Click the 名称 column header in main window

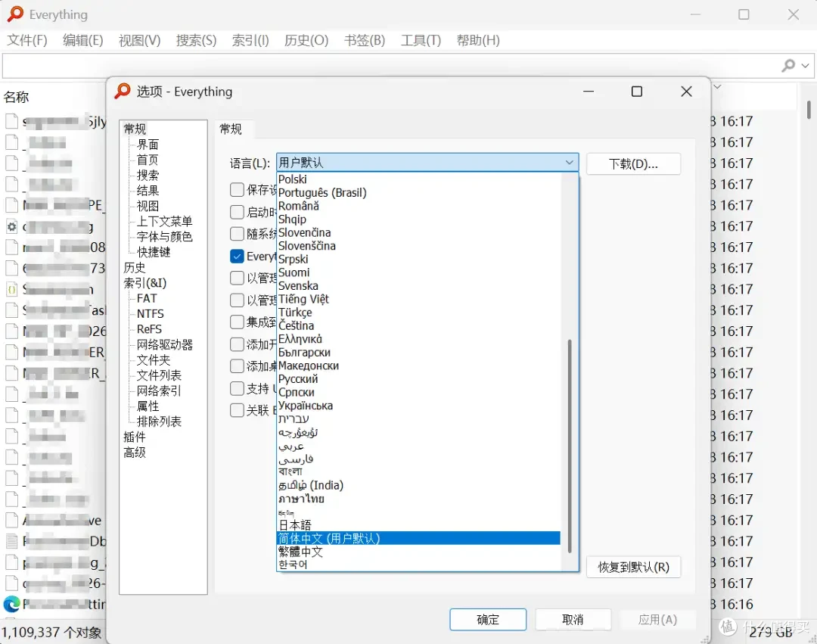16,97
